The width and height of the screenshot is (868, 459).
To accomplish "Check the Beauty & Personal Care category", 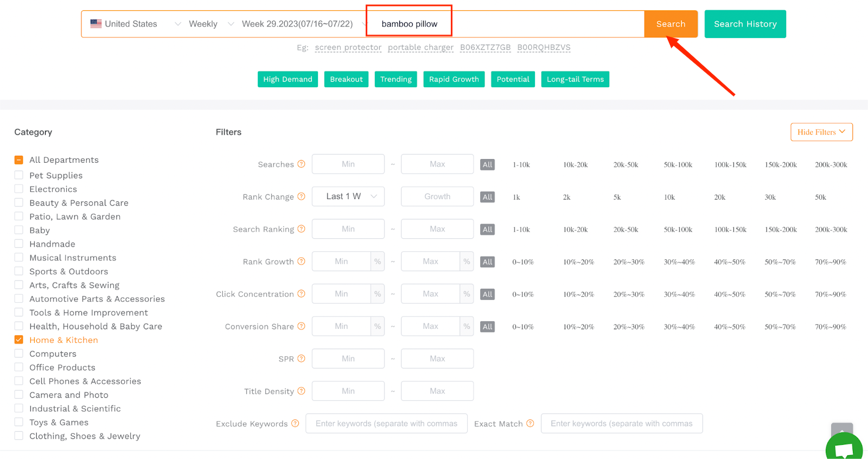I will (x=19, y=202).
